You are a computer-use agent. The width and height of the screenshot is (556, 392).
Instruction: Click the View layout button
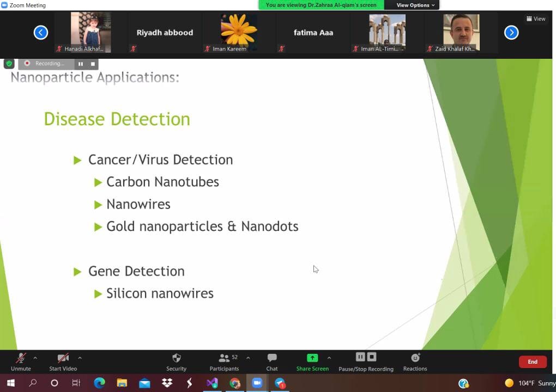pos(536,19)
